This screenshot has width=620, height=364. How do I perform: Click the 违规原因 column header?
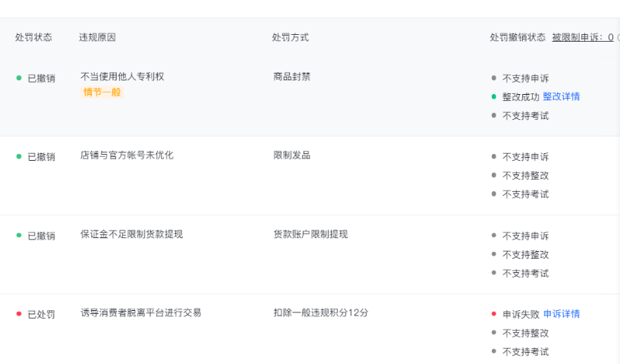point(97,37)
